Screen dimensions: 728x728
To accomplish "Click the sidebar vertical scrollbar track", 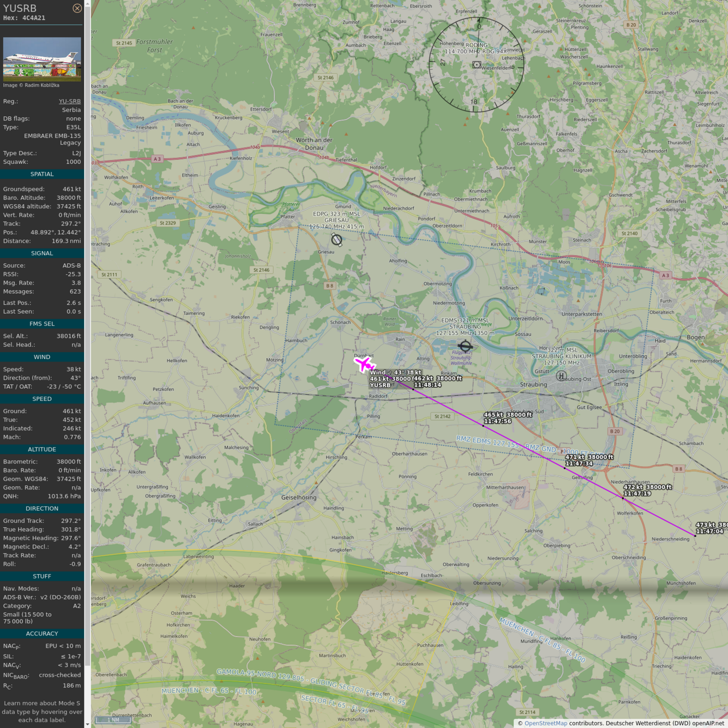I will (87, 354).
